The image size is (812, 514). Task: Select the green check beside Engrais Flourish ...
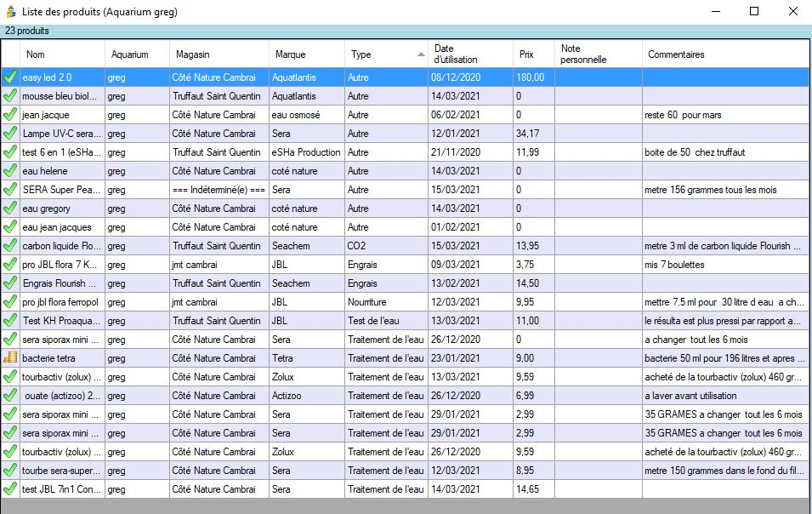pos(10,283)
